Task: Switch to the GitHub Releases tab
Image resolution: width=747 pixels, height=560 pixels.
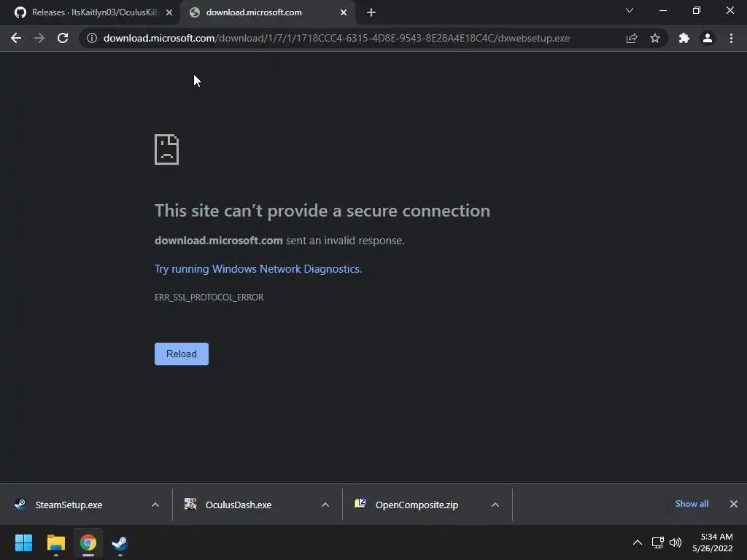Action: click(x=90, y=12)
